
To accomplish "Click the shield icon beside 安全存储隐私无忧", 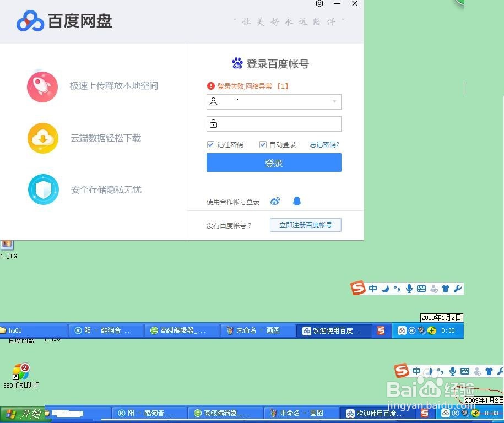I will (x=42, y=189).
